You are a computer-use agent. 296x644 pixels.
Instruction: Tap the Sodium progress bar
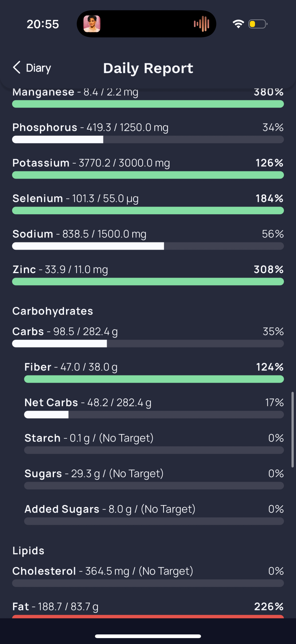pyautogui.click(x=148, y=246)
